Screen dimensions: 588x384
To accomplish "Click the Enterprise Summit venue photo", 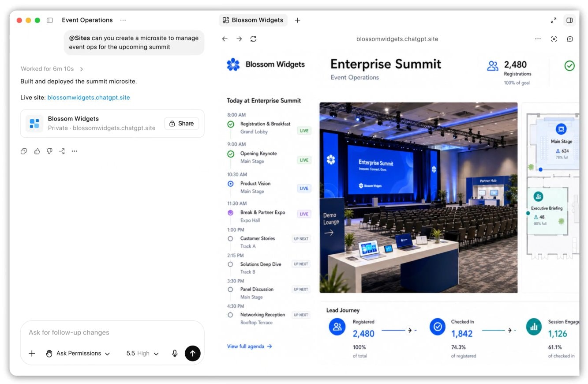I will tap(418, 198).
